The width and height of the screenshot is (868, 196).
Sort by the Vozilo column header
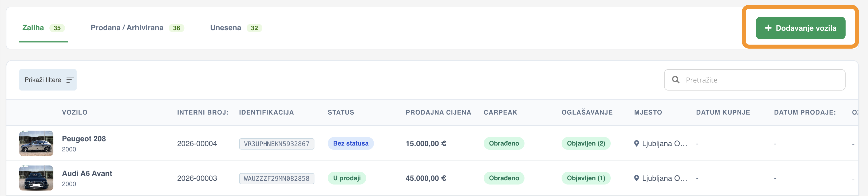[x=74, y=112]
